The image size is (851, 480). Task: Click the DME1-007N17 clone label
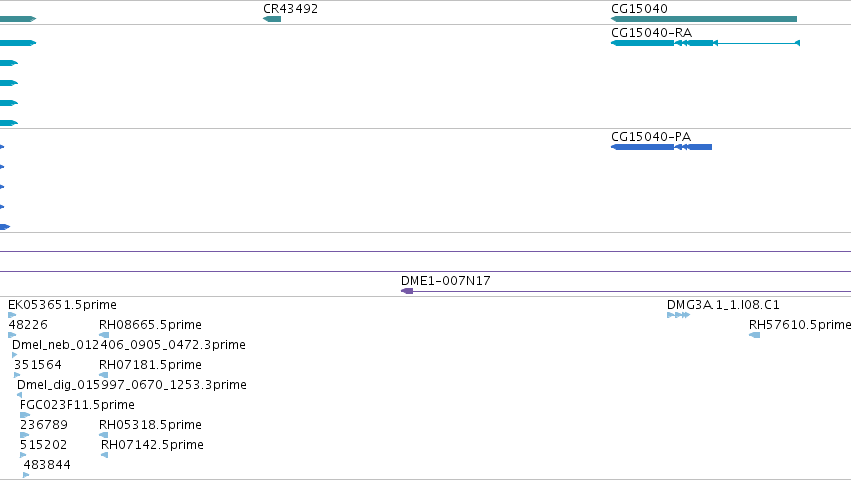coord(446,281)
